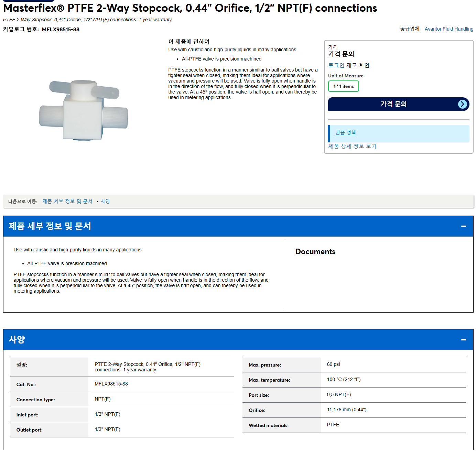Click the product title heading
This screenshot has width=476, height=457.
(190, 8)
